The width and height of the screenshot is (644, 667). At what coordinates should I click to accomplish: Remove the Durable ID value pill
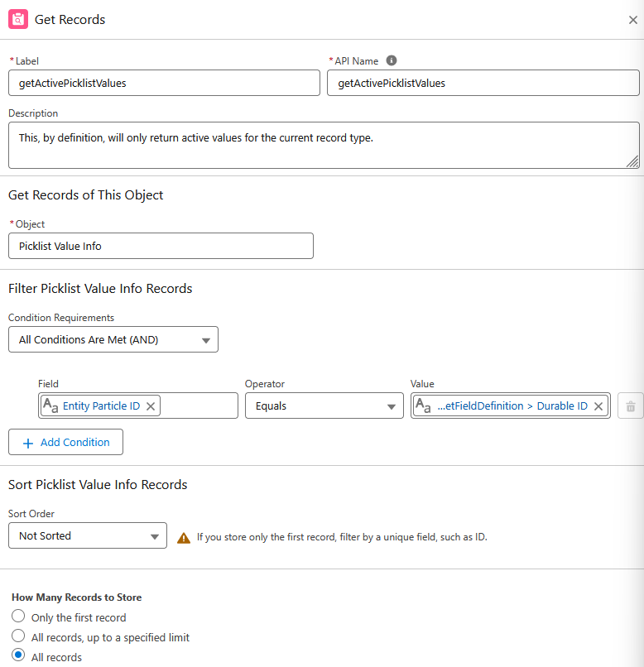click(x=598, y=406)
